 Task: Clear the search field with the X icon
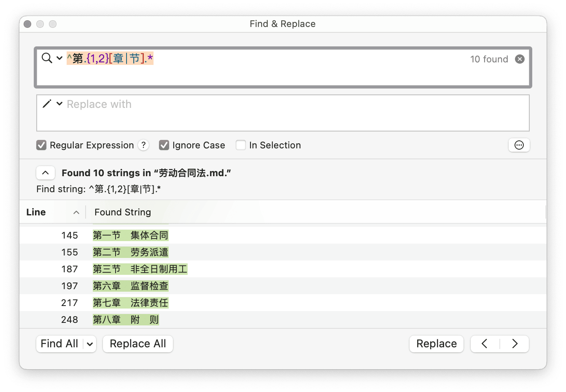(x=520, y=59)
